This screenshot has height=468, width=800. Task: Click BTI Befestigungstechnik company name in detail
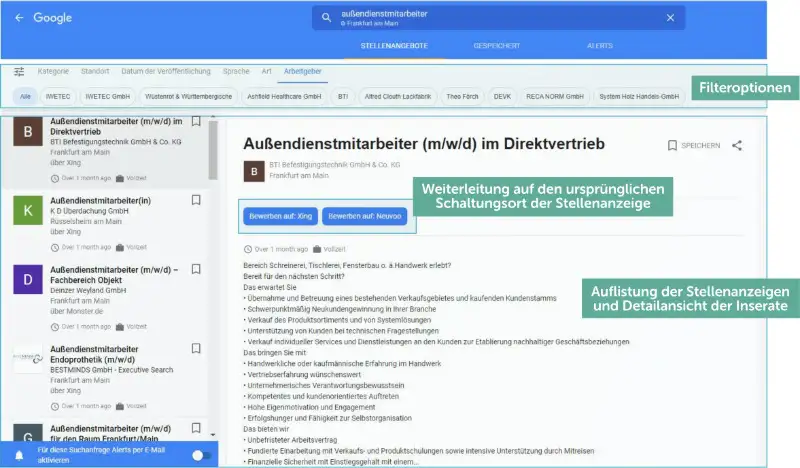point(335,165)
